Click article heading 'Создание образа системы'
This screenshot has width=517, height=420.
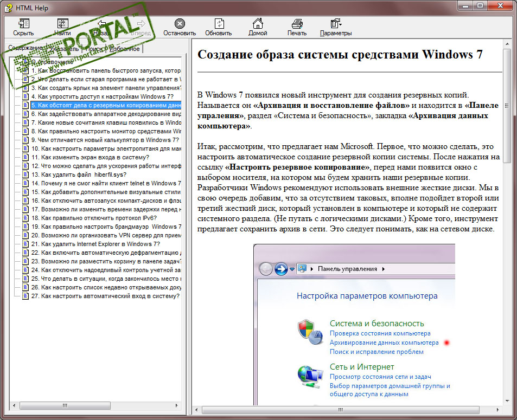tap(340, 54)
